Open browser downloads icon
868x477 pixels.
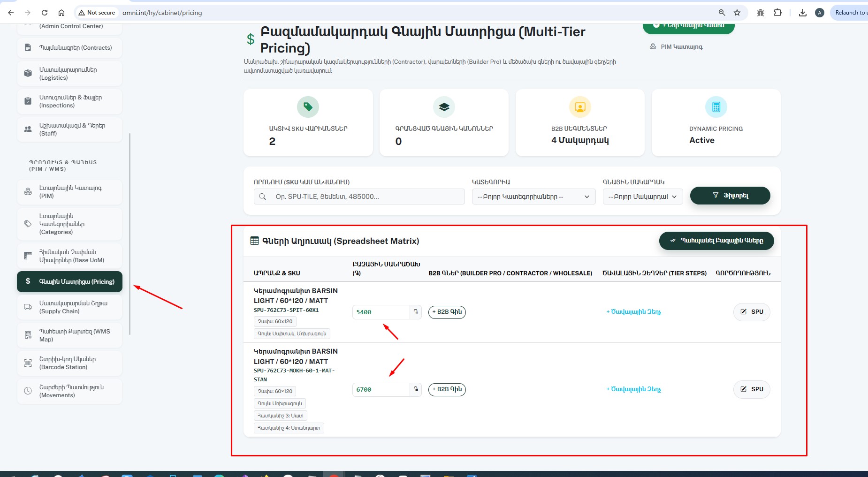click(x=803, y=13)
